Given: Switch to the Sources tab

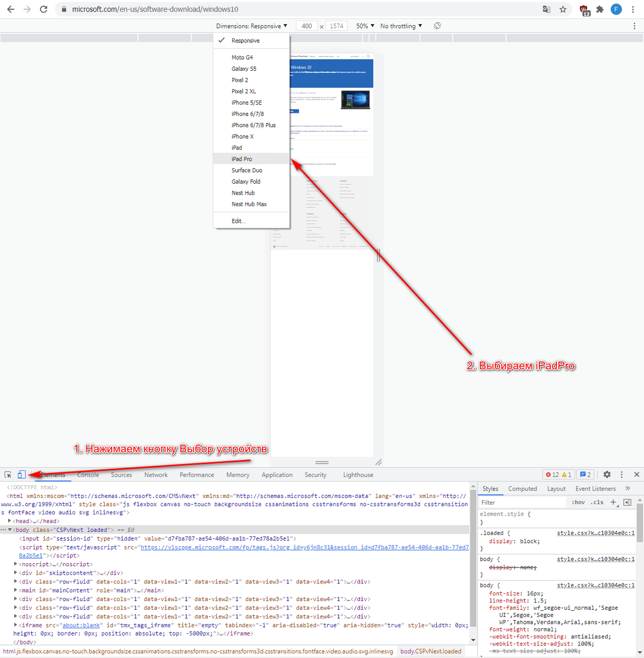Looking at the screenshot, I should pyautogui.click(x=122, y=475).
